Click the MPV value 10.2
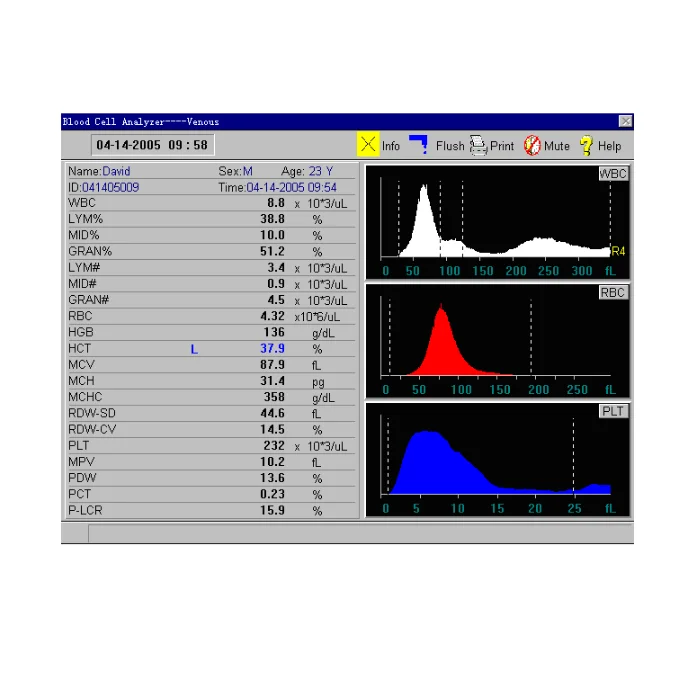696x696 pixels. (x=272, y=462)
